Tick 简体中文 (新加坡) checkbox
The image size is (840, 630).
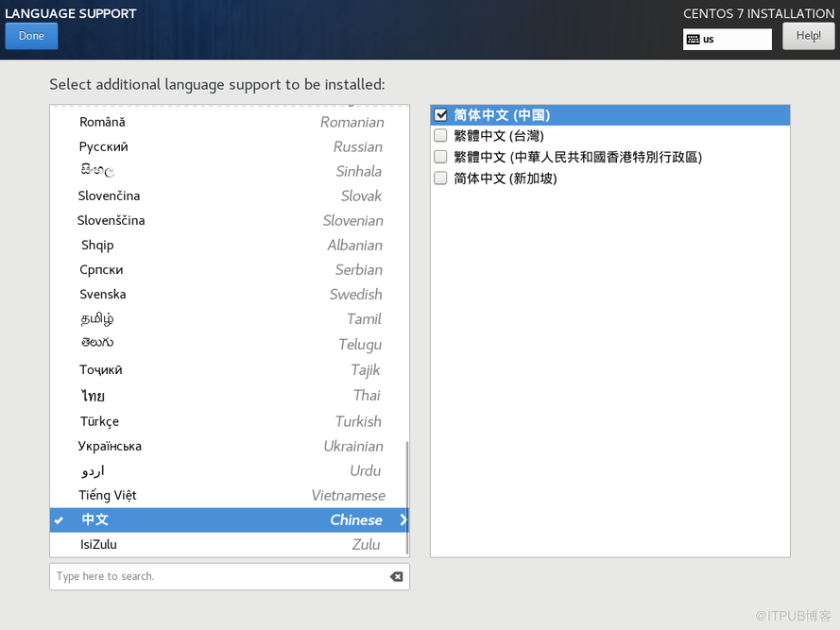click(440, 178)
